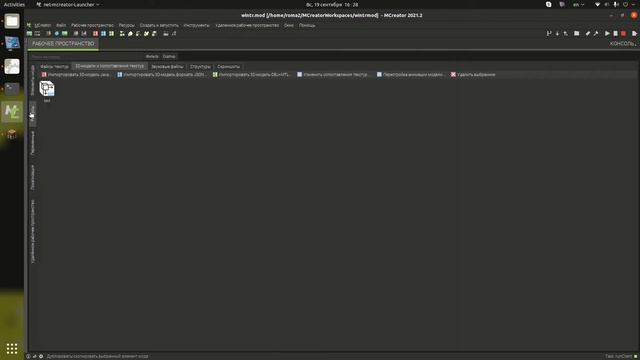Click the red Java 3D model import toolbar icon
640x360 pixels.
click(95, 33)
